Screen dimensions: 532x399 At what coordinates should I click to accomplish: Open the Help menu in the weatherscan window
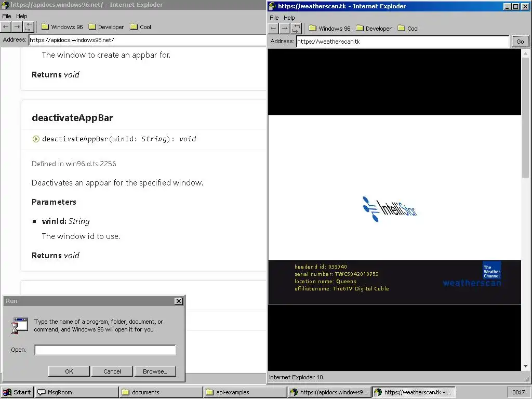(289, 18)
